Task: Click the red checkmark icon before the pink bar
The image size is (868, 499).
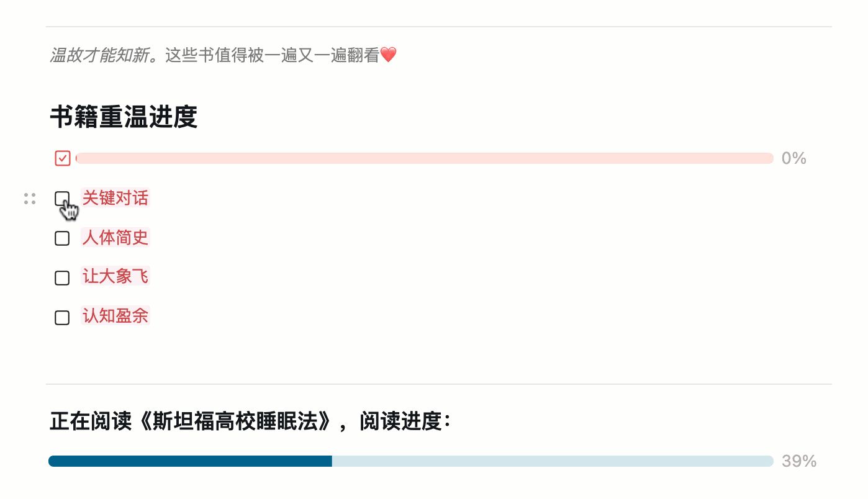Action: click(62, 158)
